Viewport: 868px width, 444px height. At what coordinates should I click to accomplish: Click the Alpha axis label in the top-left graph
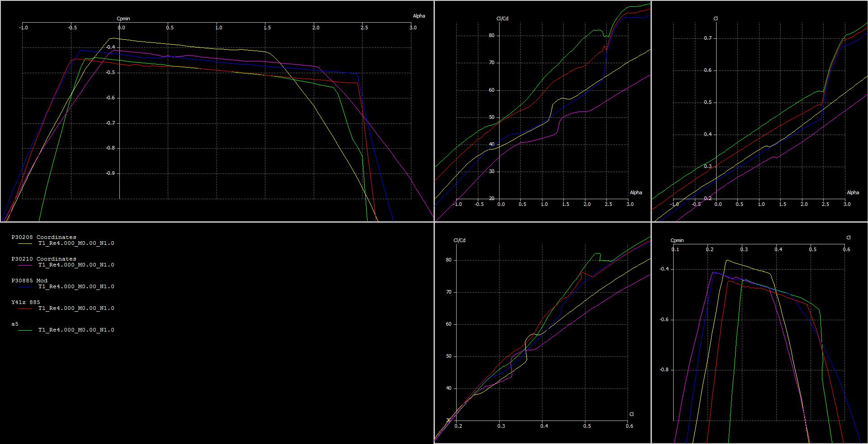[419, 16]
